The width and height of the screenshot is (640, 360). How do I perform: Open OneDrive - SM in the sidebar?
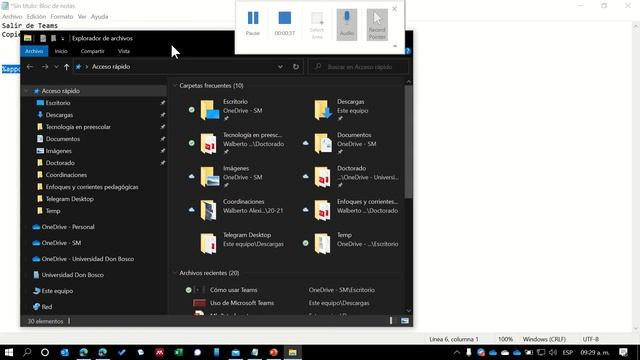(x=61, y=243)
